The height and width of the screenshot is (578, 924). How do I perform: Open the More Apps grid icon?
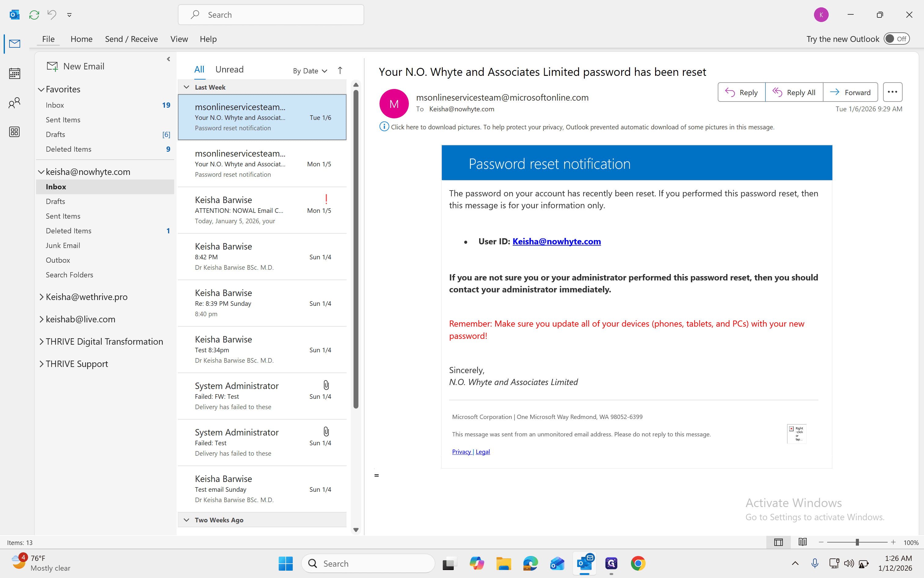point(14,132)
